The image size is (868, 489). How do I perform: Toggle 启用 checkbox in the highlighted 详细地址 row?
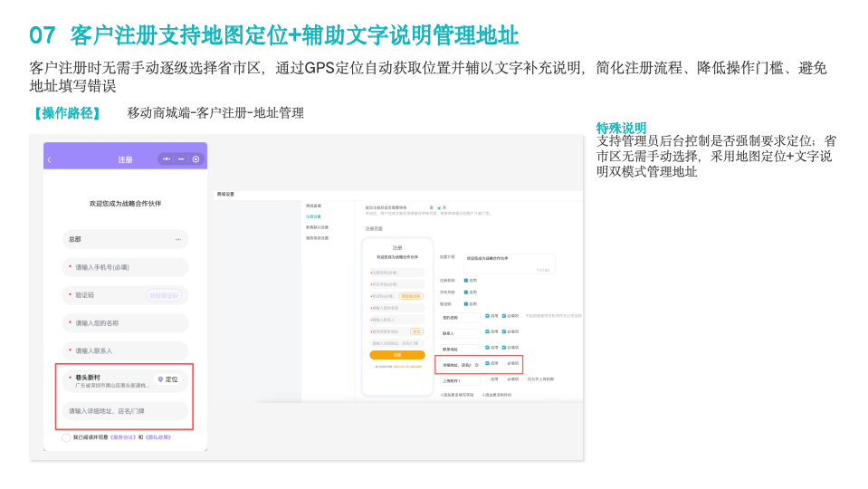487,363
